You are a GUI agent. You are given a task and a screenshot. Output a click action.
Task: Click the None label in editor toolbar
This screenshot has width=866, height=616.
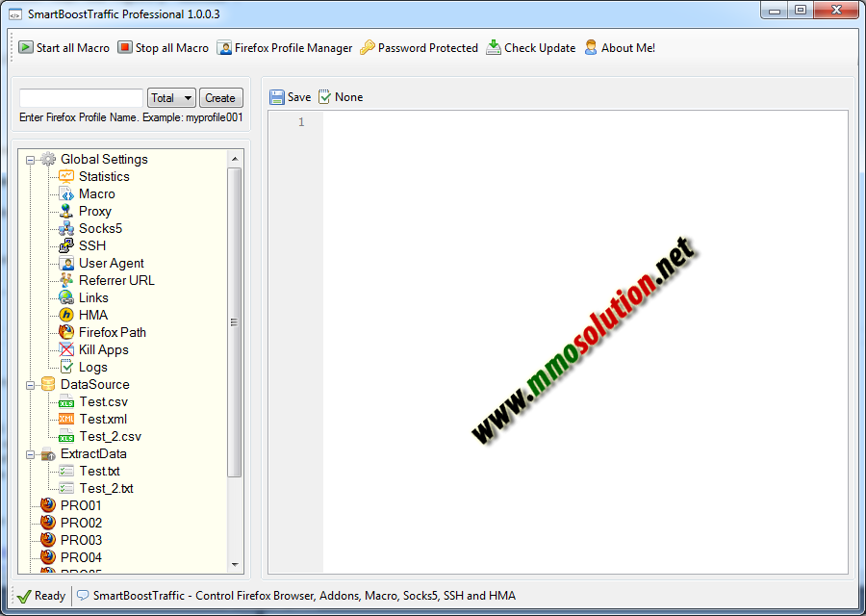[349, 97]
